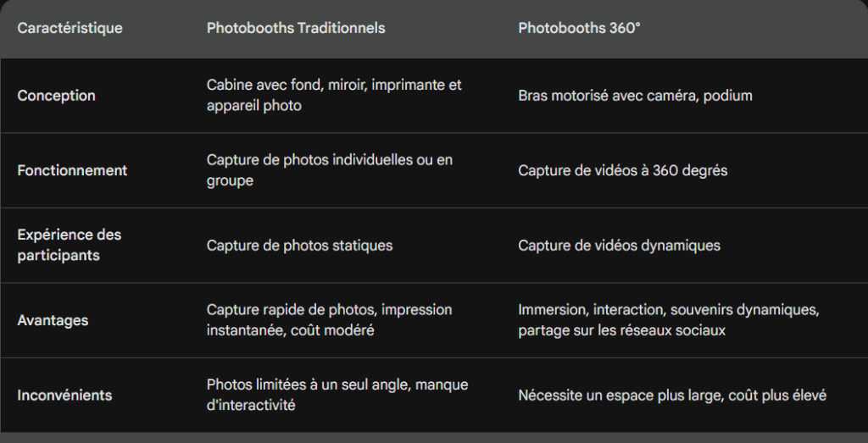Select the 'Expérience des participants' row label
The width and height of the screenshot is (868, 443).
click(x=70, y=245)
